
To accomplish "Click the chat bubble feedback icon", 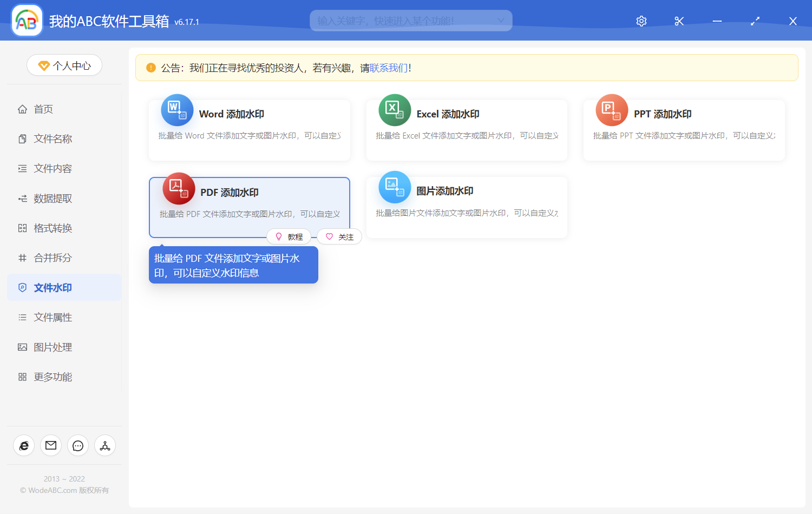I will click(x=77, y=445).
